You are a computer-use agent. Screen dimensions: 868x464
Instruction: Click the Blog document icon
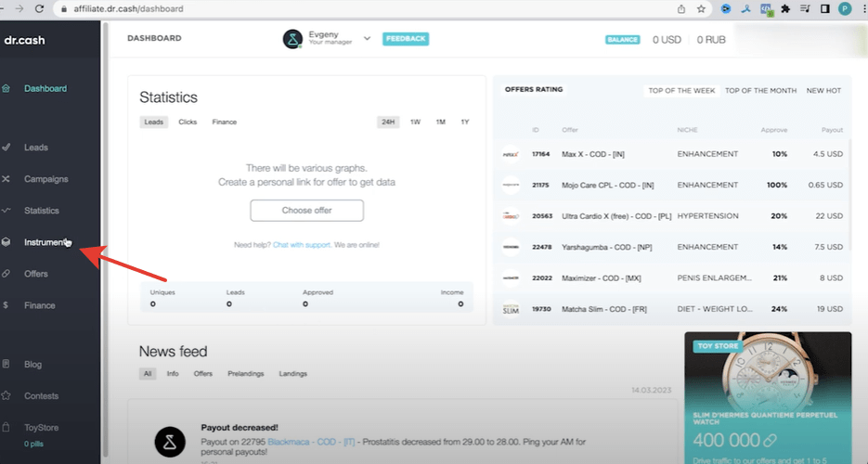pos(6,364)
